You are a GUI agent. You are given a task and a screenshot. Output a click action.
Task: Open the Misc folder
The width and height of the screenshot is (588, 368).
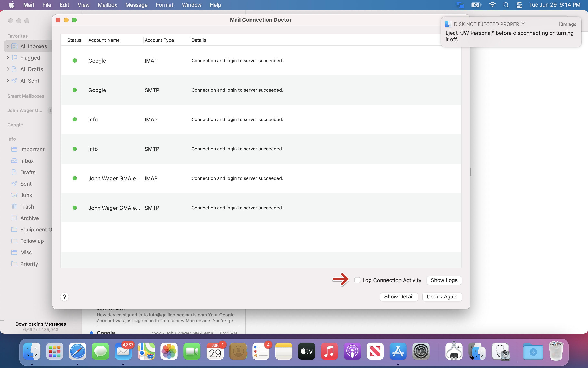coord(26,252)
